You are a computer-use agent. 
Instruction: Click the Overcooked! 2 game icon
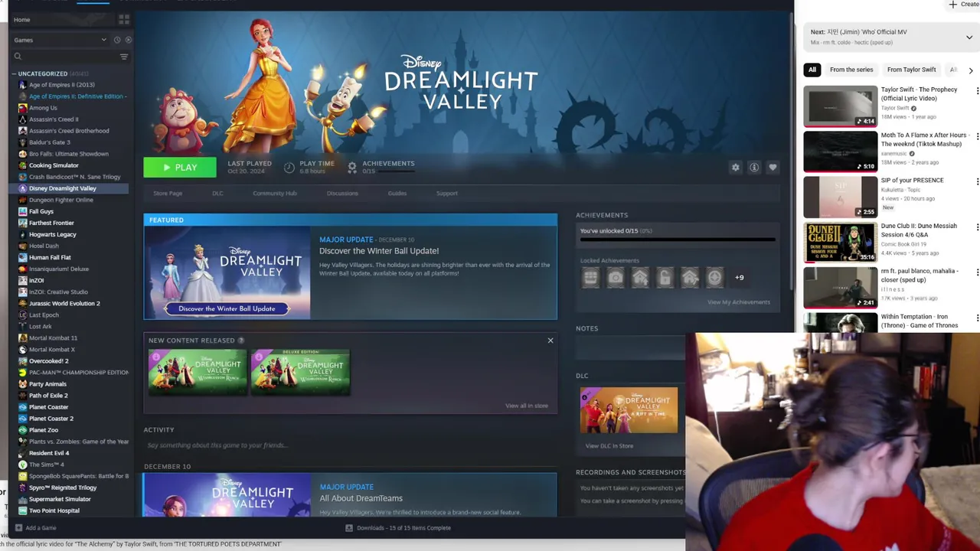point(22,360)
